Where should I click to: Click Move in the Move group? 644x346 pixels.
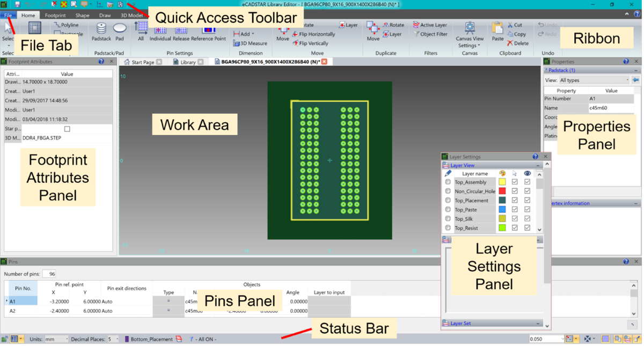[283, 33]
